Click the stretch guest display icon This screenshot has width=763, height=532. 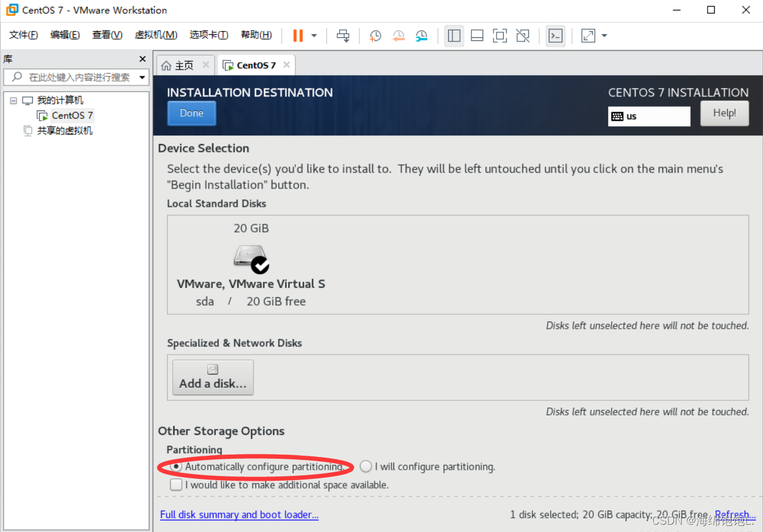(588, 35)
